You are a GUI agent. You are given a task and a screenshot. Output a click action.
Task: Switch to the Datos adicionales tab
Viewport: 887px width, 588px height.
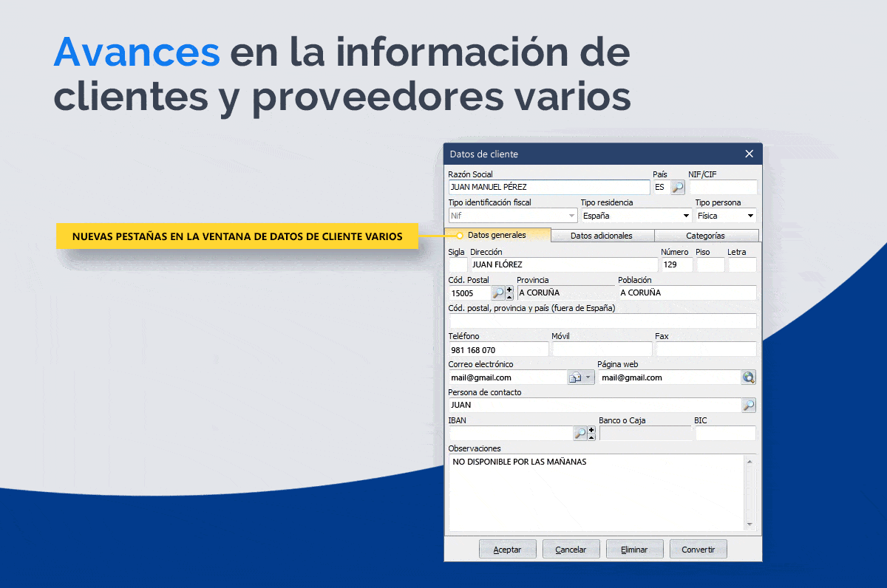602,236
